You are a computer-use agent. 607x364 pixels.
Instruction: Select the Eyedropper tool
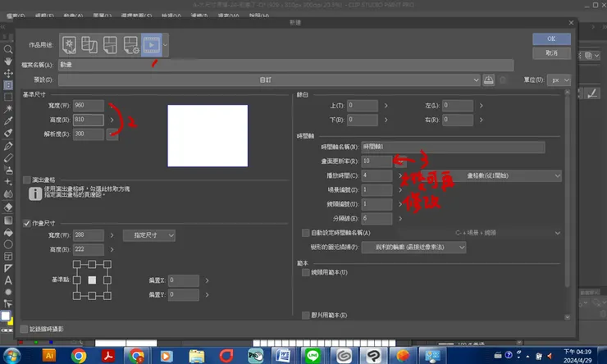[x=7, y=121]
